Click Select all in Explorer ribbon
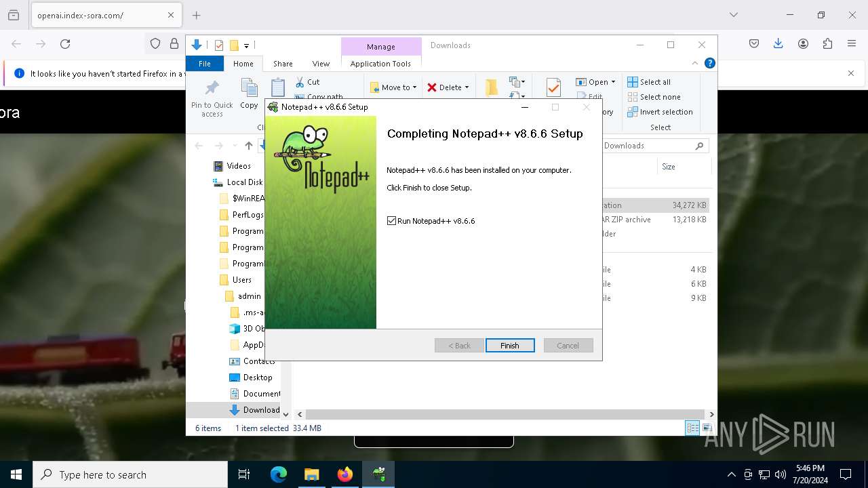Image resolution: width=868 pixels, height=488 pixels. pyautogui.click(x=649, y=82)
